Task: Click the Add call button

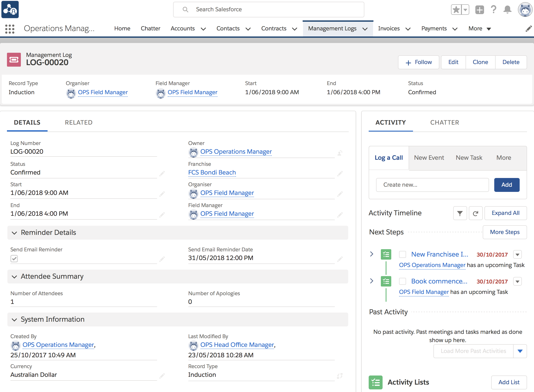Action: pyautogui.click(x=506, y=185)
